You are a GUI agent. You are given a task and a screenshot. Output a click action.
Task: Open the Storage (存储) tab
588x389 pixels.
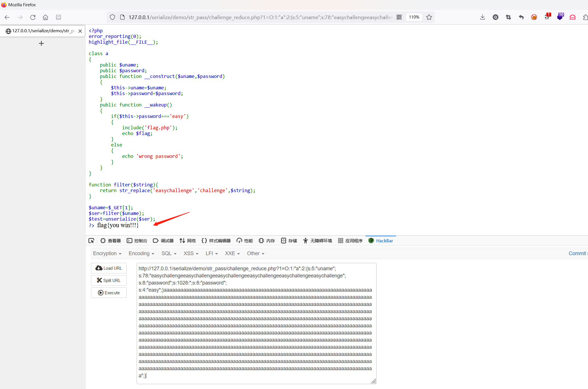(289, 241)
